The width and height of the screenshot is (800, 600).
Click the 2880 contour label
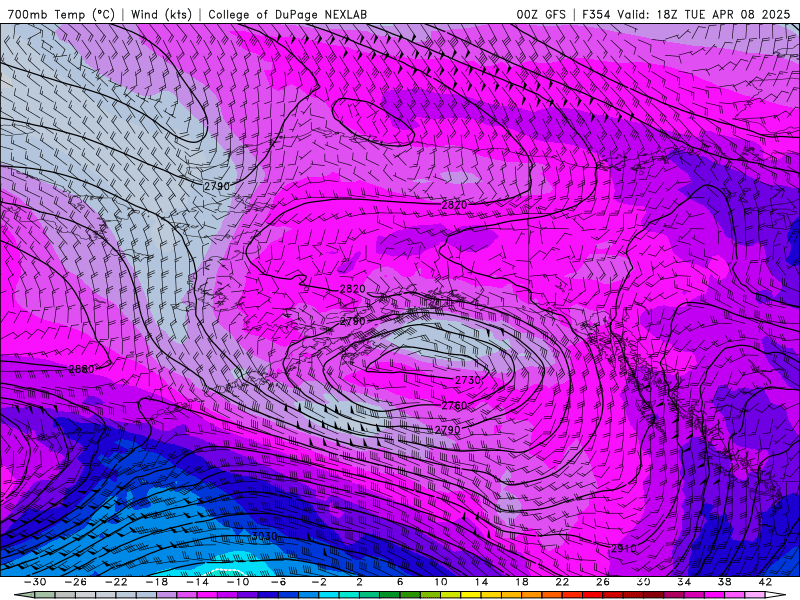(x=81, y=369)
